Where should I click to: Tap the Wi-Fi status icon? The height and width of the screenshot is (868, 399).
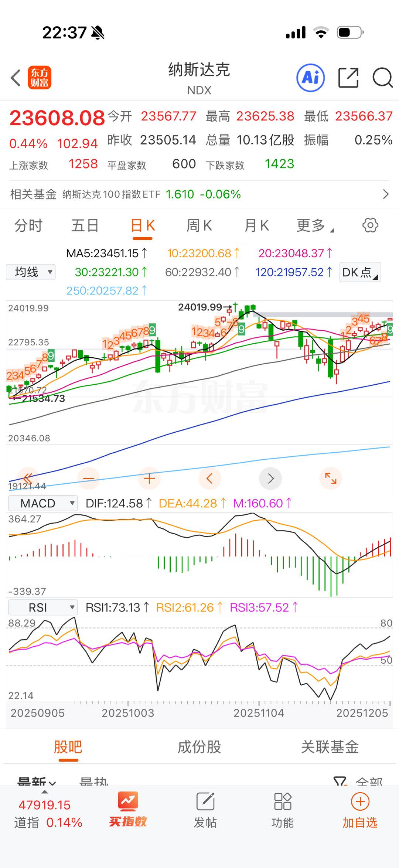[x=321, y=33]
